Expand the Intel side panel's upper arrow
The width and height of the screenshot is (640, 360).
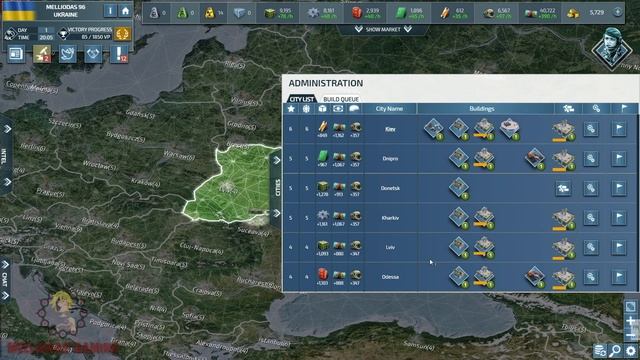tap(7, 129)
